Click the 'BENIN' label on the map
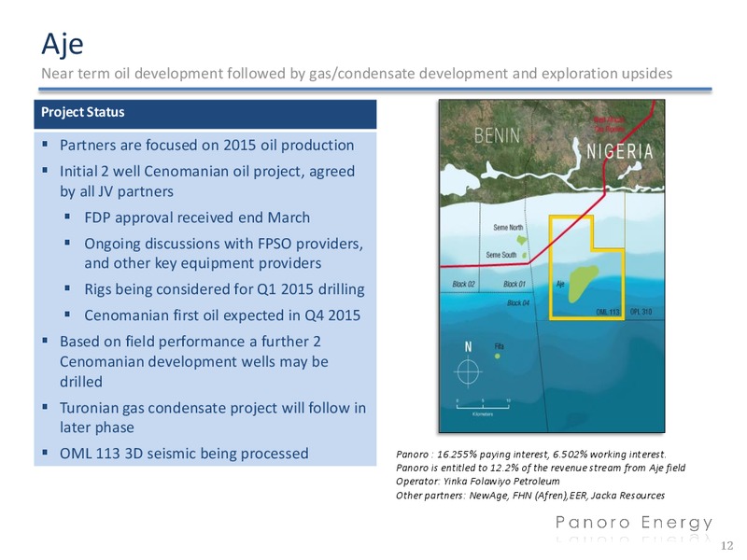Image resolution: width=747 pixels, height=560 pixels. [x=497, y=135]
